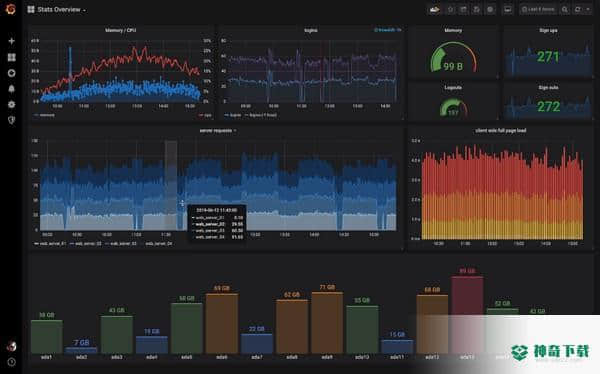Click the blue timeshift label in logins panel
Viewport: 600px width, 374px height.
point(388,30)
